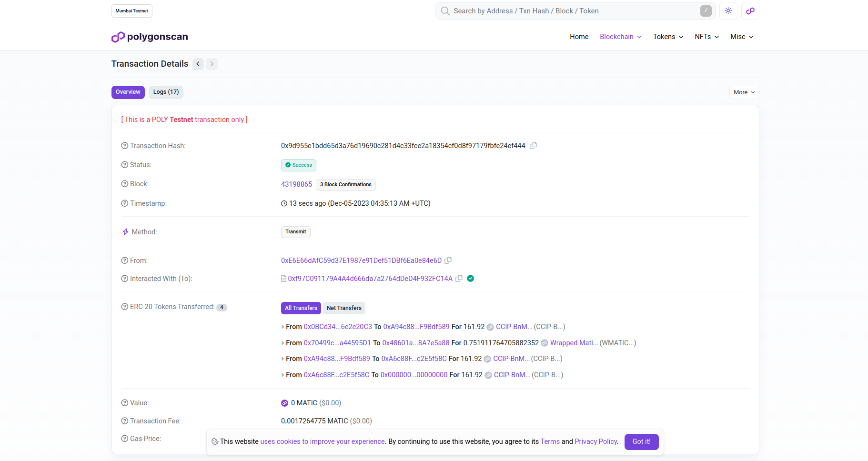Viewport: 868px width, 461px height.
Task: Click the slash shortcut key in search
Action: coord(706,11)
